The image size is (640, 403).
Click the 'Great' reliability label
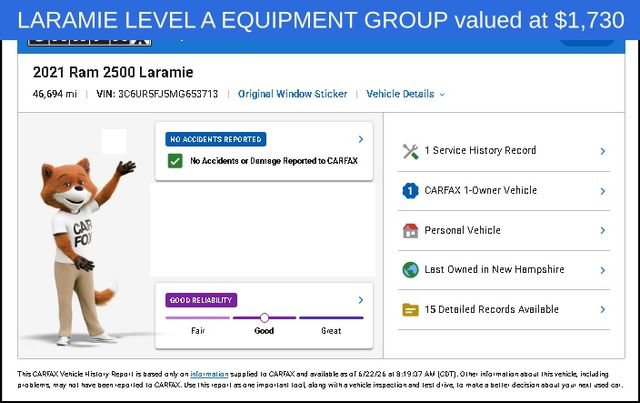click(331, 331)
